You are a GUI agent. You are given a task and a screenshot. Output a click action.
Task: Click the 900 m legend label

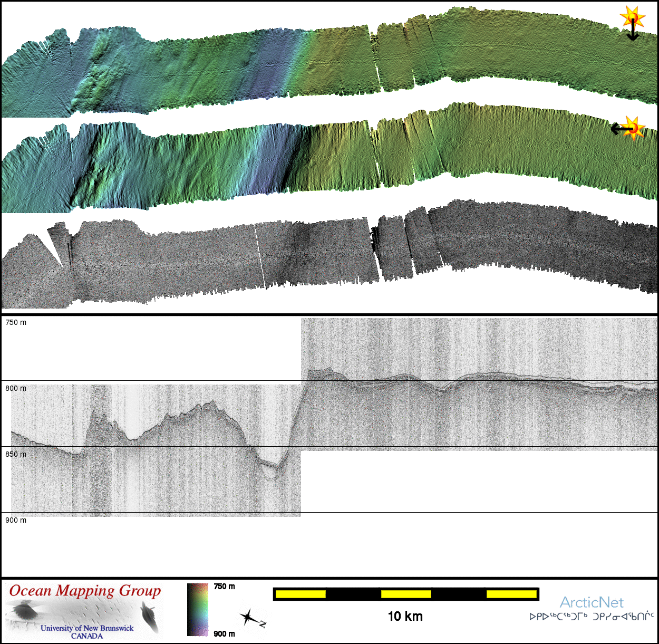[224, 633]
